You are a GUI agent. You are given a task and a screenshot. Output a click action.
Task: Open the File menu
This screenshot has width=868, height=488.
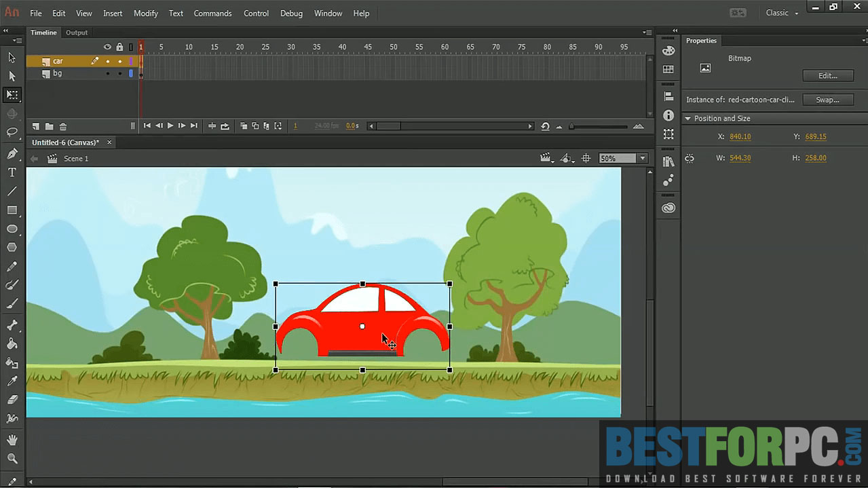coord(36,13)
